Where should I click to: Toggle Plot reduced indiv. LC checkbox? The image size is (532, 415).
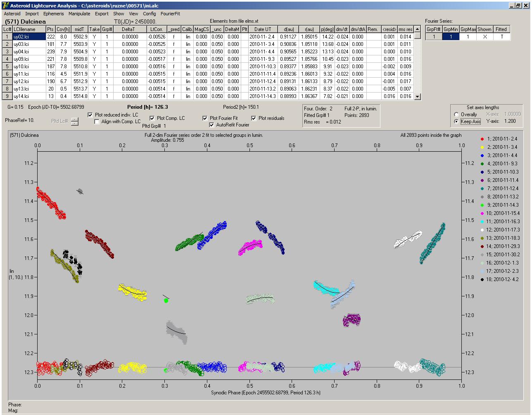coord(90,115)
